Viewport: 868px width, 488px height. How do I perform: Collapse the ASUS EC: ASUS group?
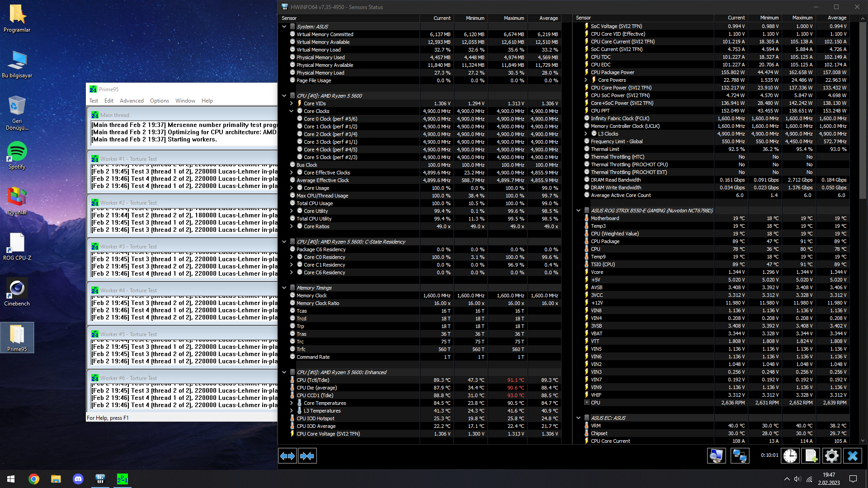[x=578, y=418]
